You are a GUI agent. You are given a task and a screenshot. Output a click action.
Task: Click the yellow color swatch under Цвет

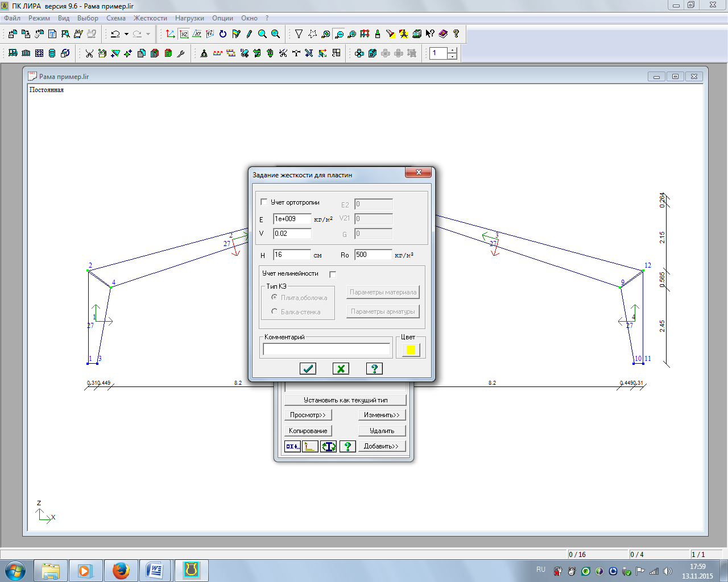411,350
